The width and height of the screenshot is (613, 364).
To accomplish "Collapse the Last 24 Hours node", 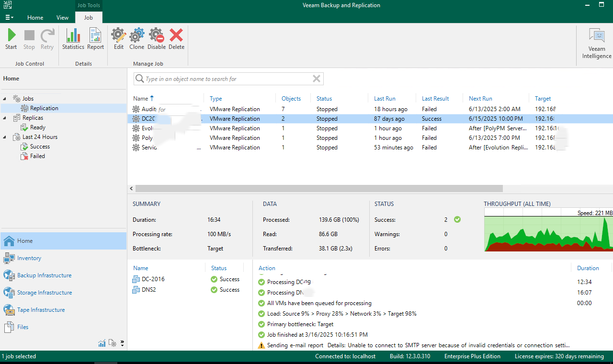I will click(x=5, y=137).
